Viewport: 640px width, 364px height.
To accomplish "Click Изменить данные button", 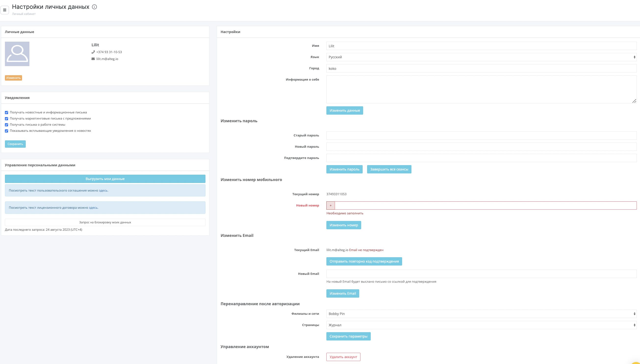I will (345, 110).
